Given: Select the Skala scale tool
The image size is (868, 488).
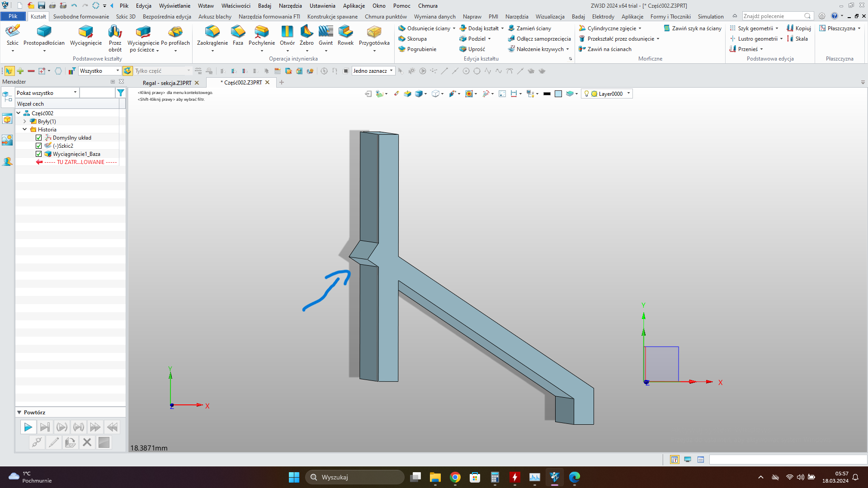Looking at the screenshot, I should coord(797,39).
